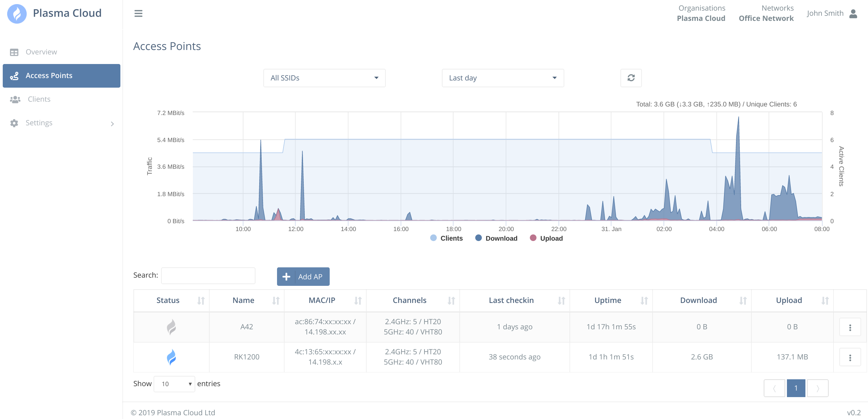The image size is (868, 419).
Task: Click the Search input field
Action: (x=208, y=275)
